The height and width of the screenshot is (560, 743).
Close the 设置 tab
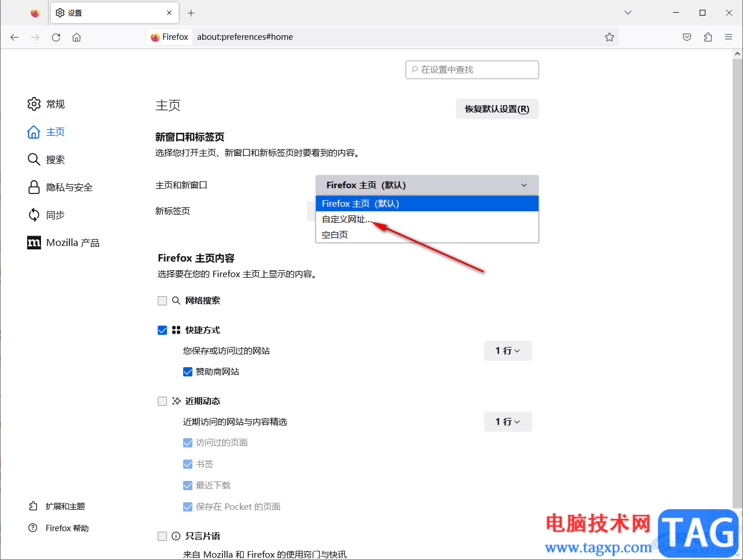click(x=169, y=13)
